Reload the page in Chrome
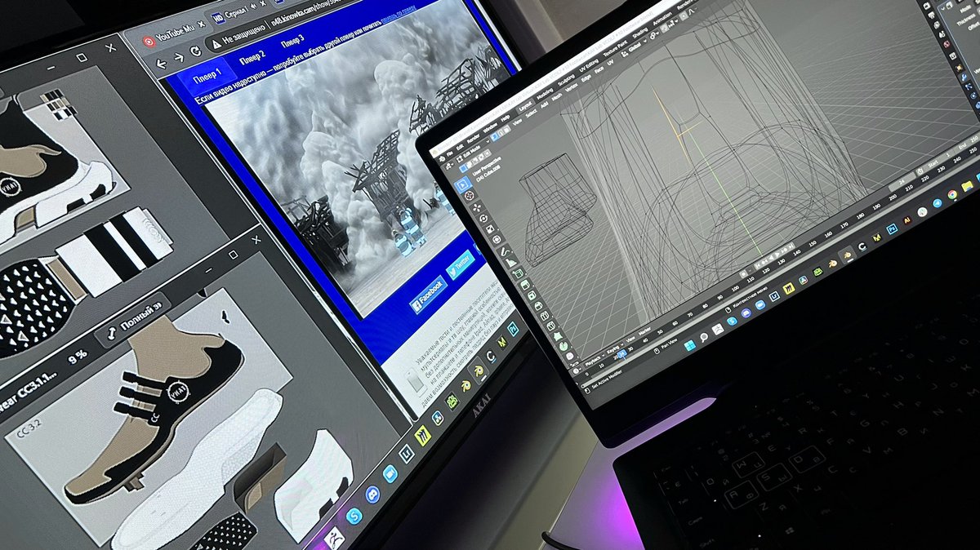 pos(196,51)
